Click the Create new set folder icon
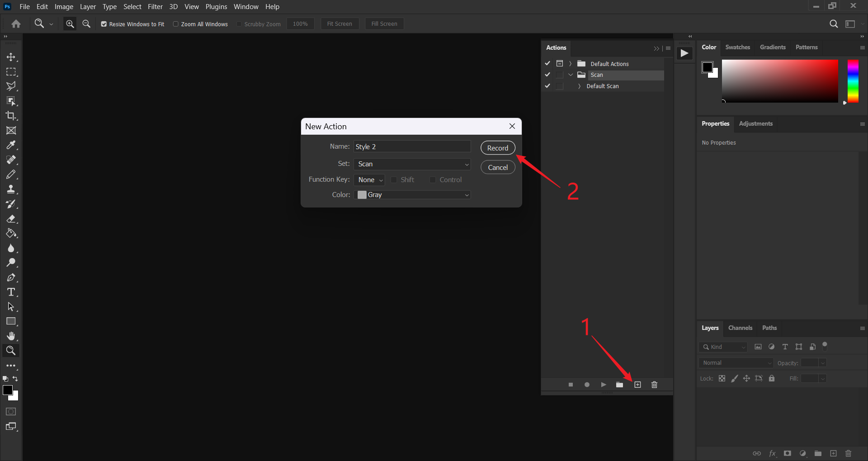Viewport: 868px width, 461px height. (x=619, y=385)
